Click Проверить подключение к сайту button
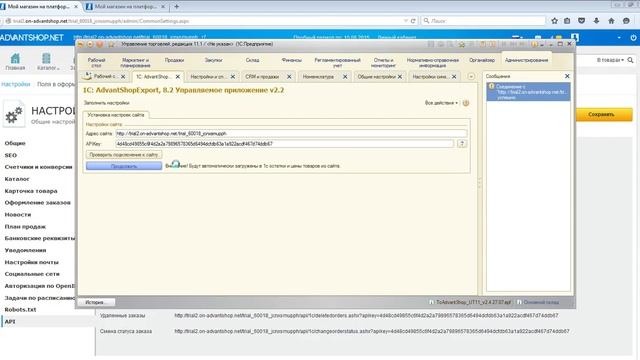Screen dimensions: 640x360 [124, 155]
